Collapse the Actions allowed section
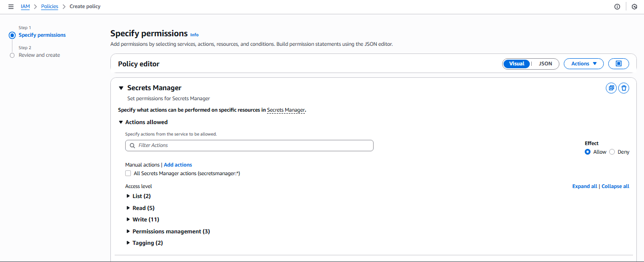 point(121,122)
